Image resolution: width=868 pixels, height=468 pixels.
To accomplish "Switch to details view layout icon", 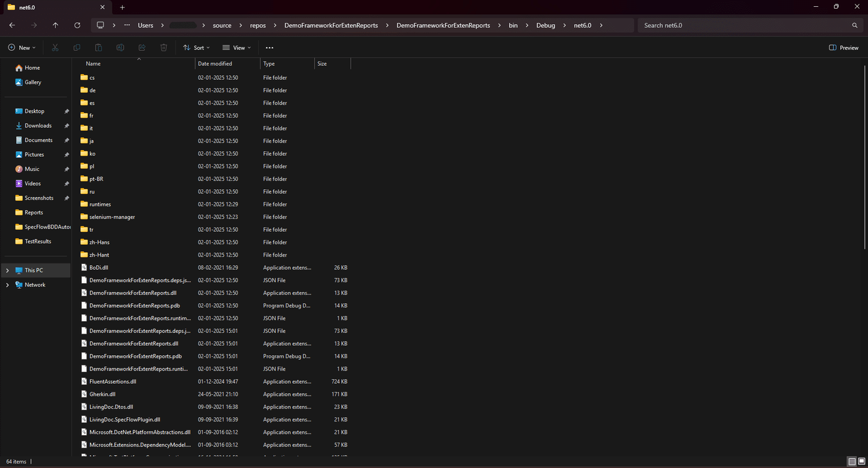I will point(852,461).
